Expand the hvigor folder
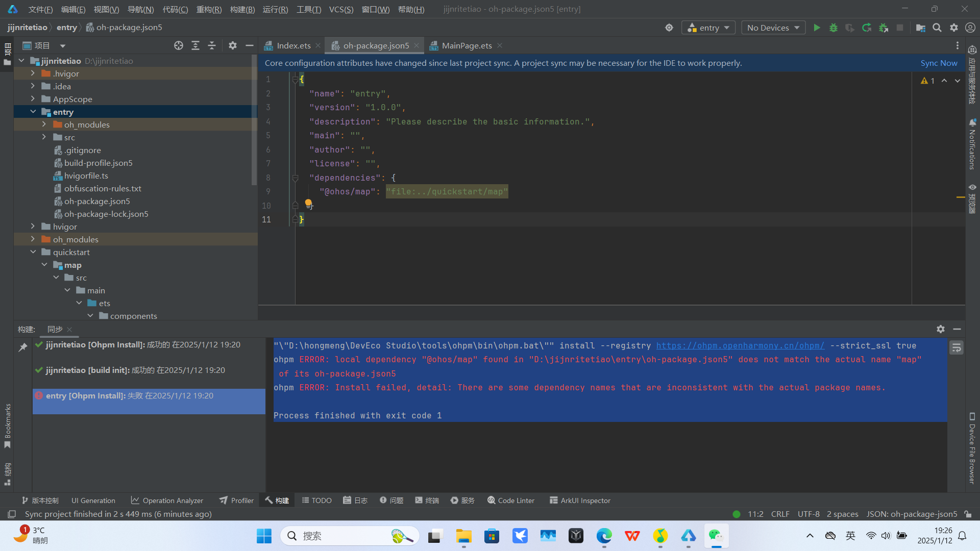Screen dimensions: 980x551 click(33, 227)
